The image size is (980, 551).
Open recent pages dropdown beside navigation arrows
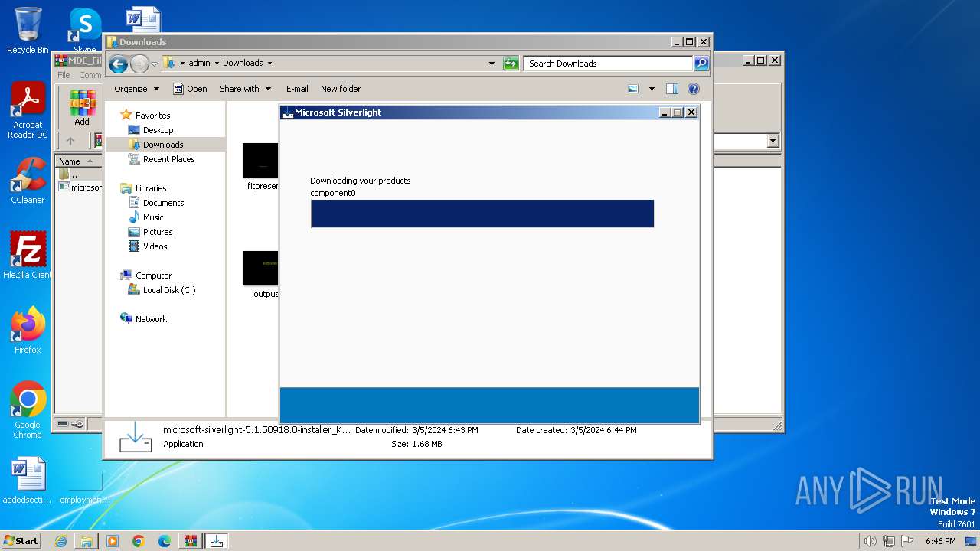click(154, 64)
